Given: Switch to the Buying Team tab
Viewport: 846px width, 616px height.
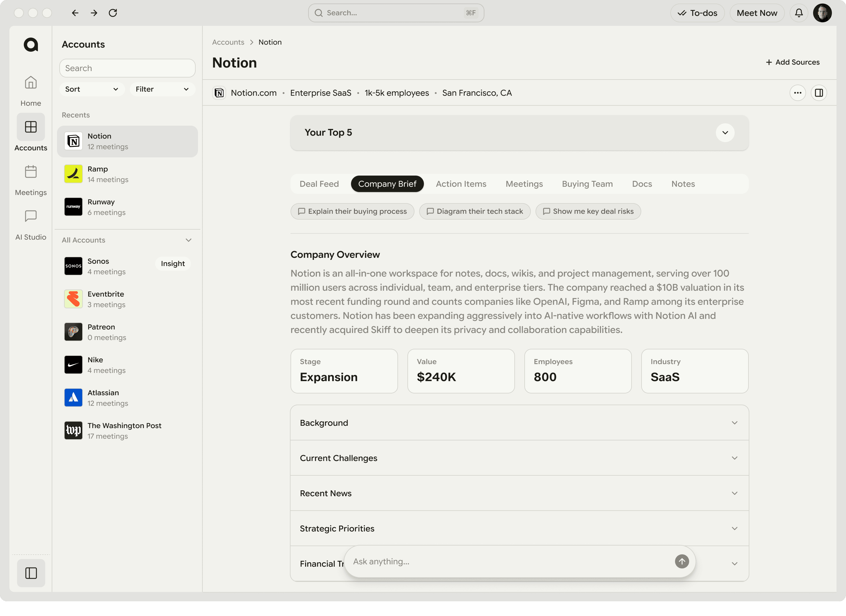Looking at the screenshot, I should coord(587,184).
